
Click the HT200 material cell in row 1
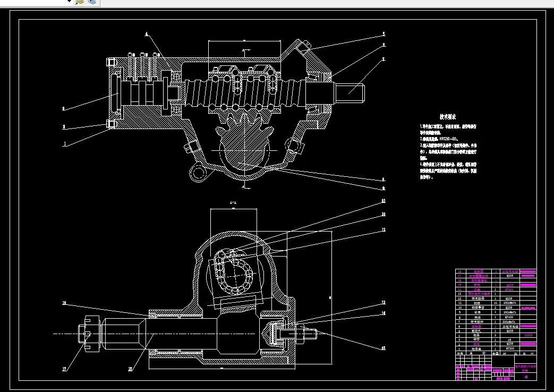(x=509, y=348)
